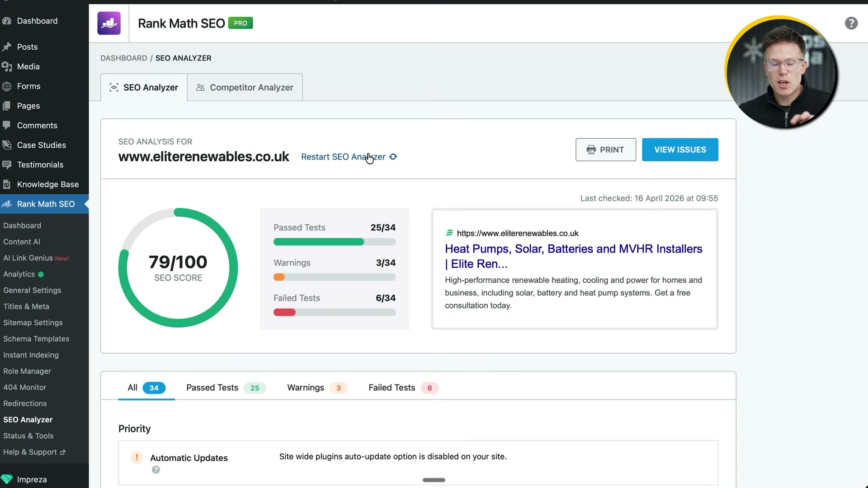Screen dimensions: 868x488
Task: Open Role Manager submenu item
Action: point(27,371)
